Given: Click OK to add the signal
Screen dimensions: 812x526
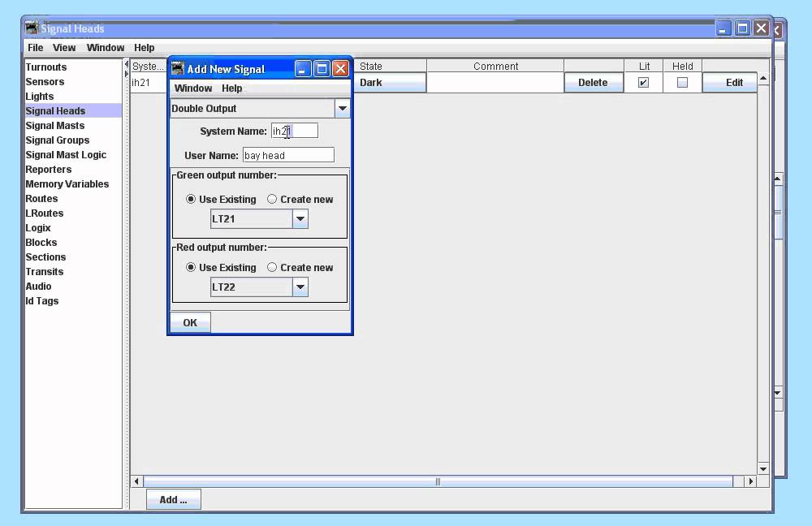Looking at the screenshot, I should [190, 322].
